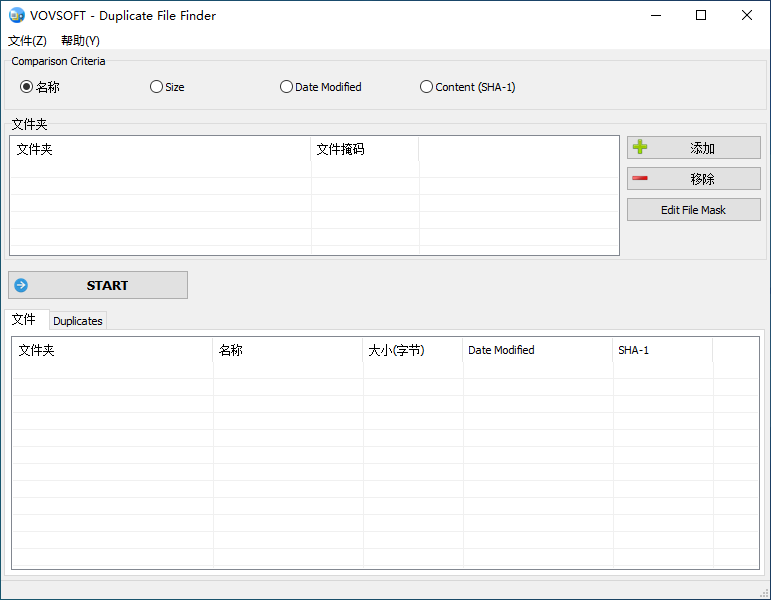This screenshot has width=771, height=600.
Task: Sort results by 大小(字节) column header
Action: point(397,350)
